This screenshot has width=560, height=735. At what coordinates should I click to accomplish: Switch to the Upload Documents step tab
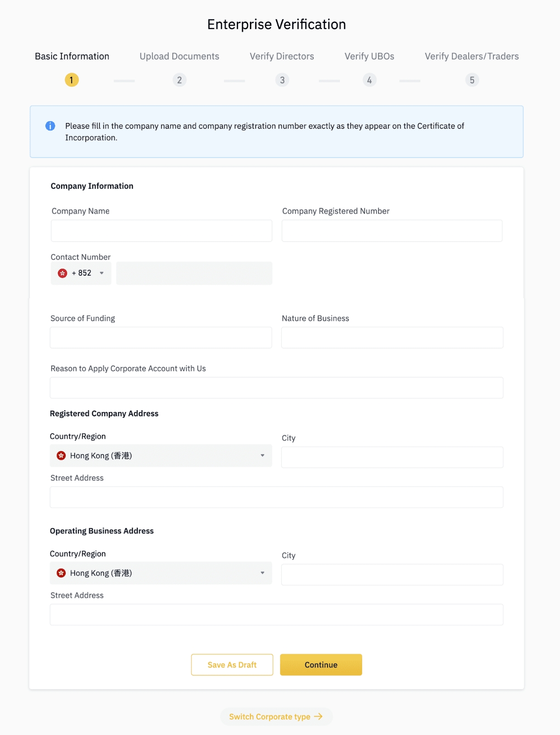point(179,57)
